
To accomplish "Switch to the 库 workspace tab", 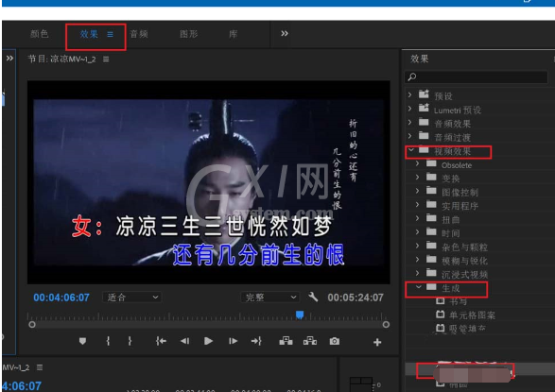I will (x=233, y=34).
